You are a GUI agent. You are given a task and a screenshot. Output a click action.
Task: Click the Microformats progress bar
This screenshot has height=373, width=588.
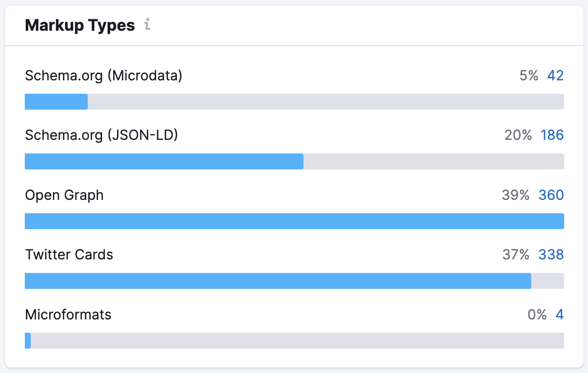tap(294, 341)
